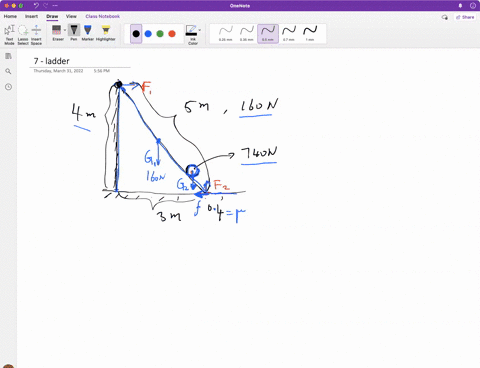
Task: Activate the Lasso Select tool
Action: point(23,34)
